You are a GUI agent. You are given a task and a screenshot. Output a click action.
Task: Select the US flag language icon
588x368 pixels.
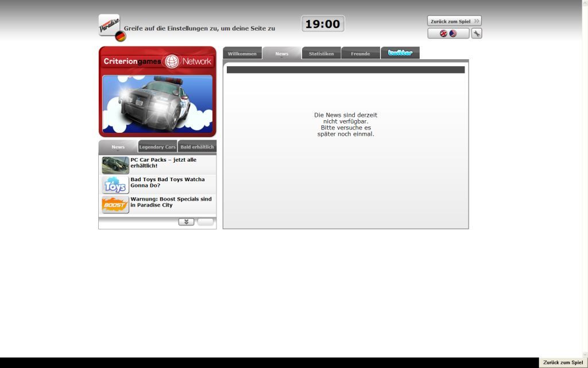(x=453, y=33)
